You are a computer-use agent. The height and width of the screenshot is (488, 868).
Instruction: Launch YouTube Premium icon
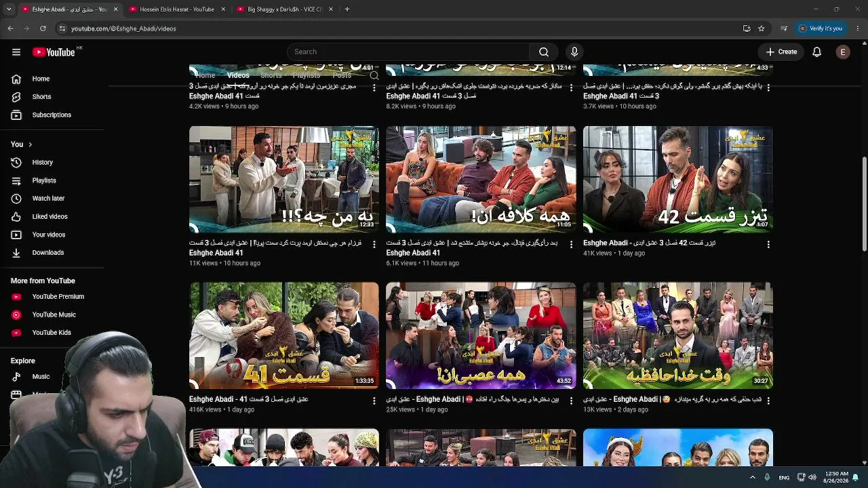click(x=16, y=297)
